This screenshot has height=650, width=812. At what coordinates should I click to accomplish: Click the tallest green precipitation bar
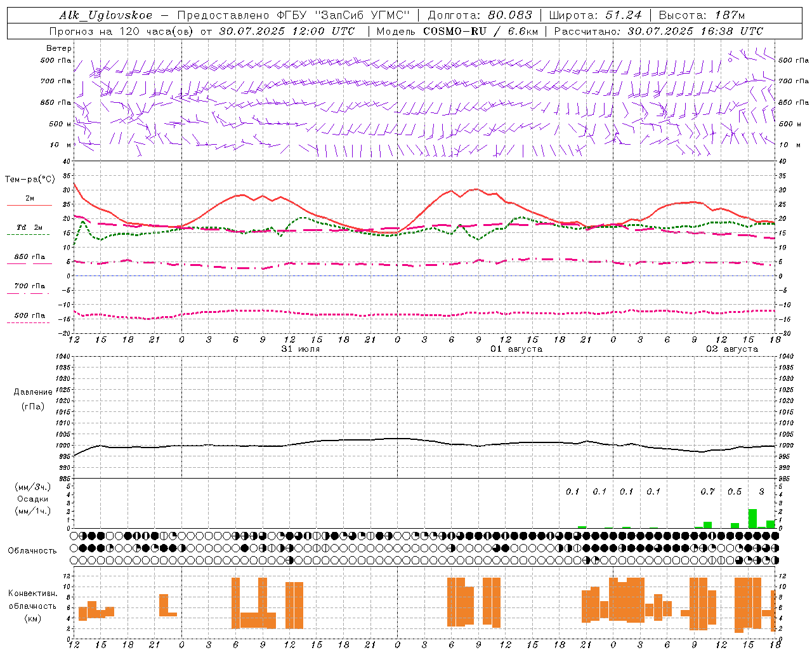click(752, 519)
